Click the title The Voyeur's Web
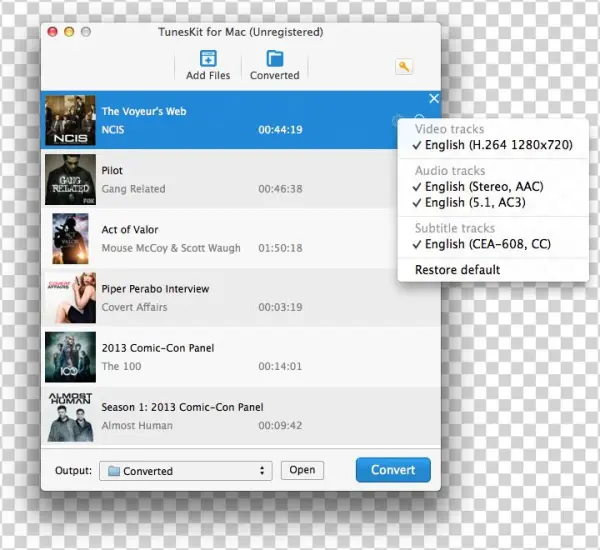The height and width of the screenshot is (550, 600). [x=144, y=111]
